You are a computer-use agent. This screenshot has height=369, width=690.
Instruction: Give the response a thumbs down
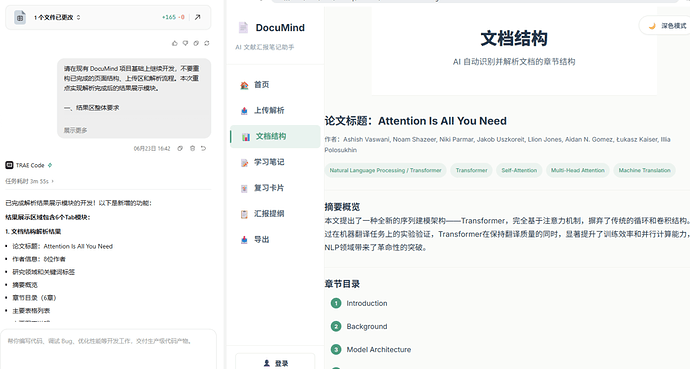pos(185,43)
